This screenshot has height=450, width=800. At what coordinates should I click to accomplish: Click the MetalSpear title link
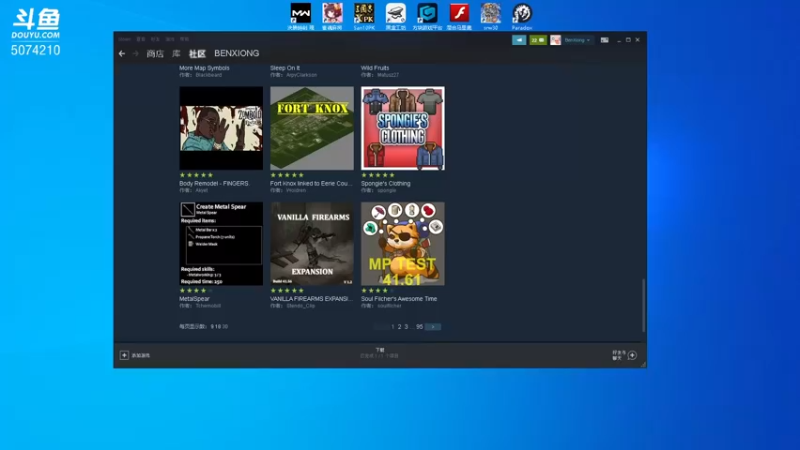coord(194,298)
